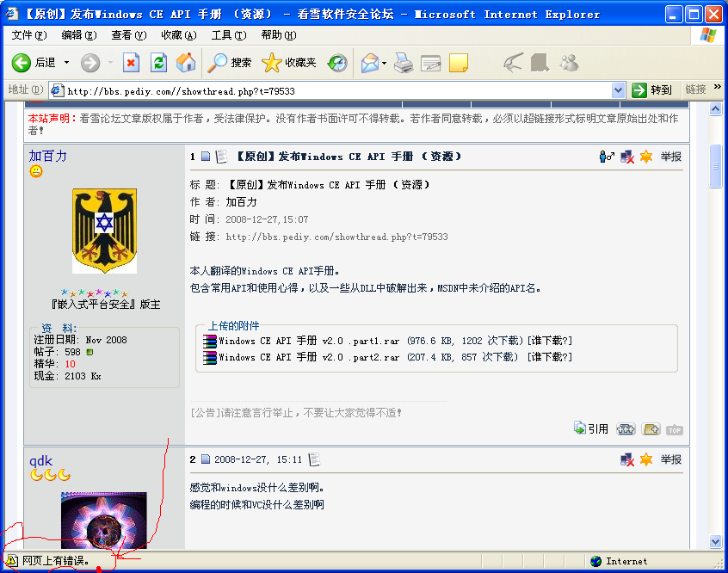The height and width of the screenshot is (573, 728).
Task: Click the quick reply icon in post 1
Action: pos(651,429)
